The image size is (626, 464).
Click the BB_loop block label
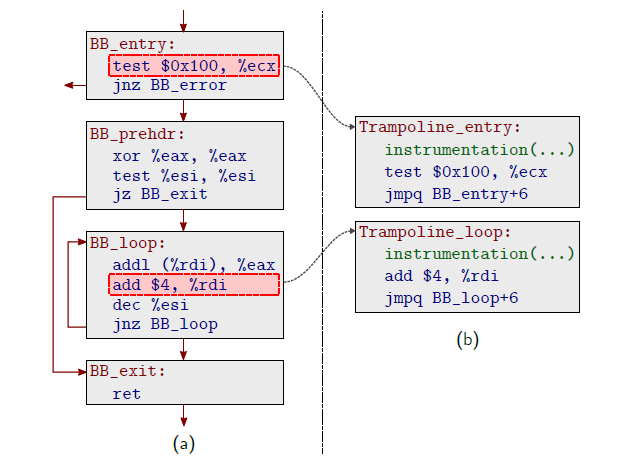pyautogui.click(x=128, y=243)
